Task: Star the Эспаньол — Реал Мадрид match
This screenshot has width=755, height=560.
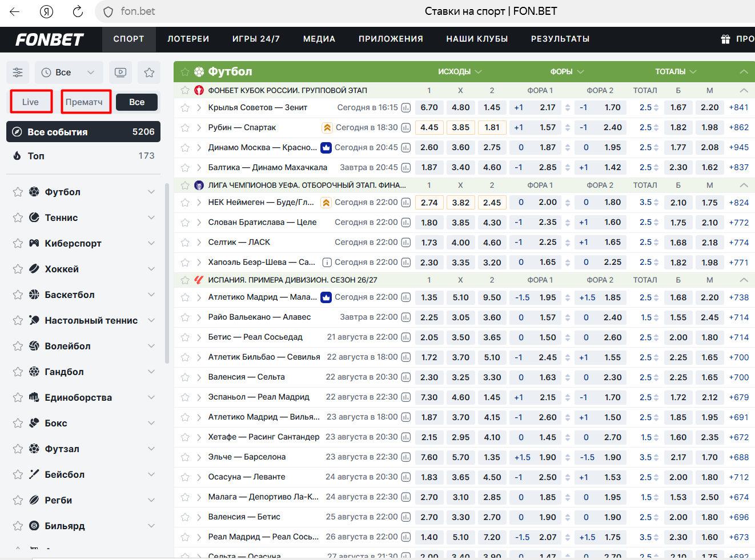Action: pyautogui.click(x=185, y=397)
